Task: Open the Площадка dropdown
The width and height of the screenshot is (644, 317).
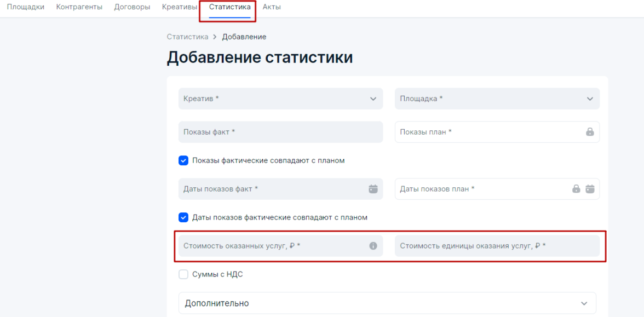Action: (497, 99)
